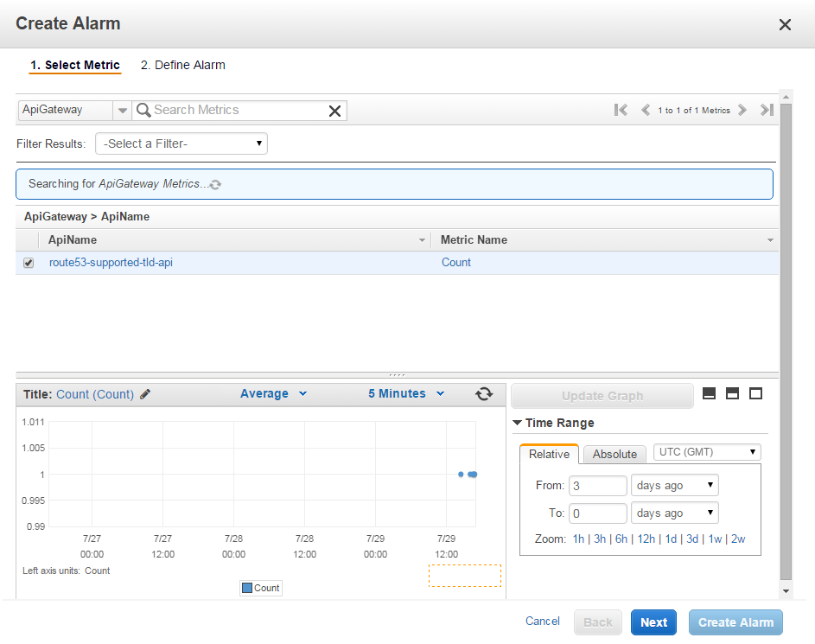Go to the previous page of metrics
Screen dimensions: 815x644
(645, 110)
